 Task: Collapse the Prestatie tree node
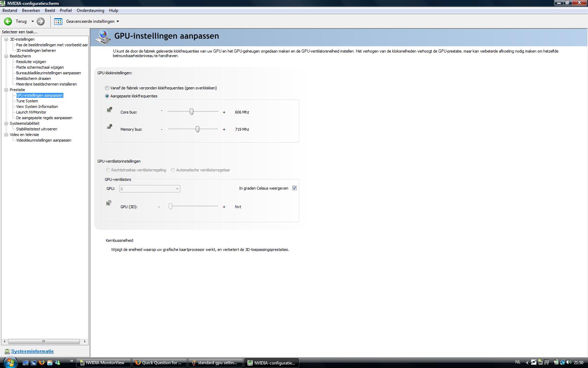click(6, 90)
